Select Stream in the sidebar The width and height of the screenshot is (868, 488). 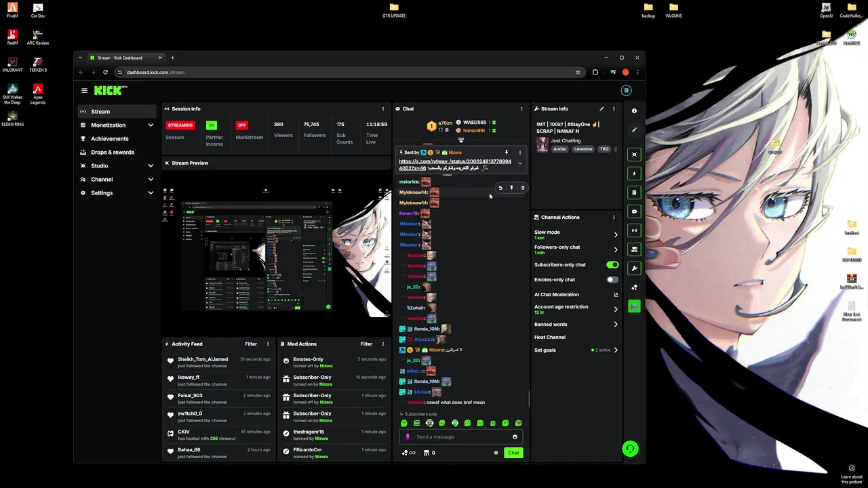click(x=117, y=111)
